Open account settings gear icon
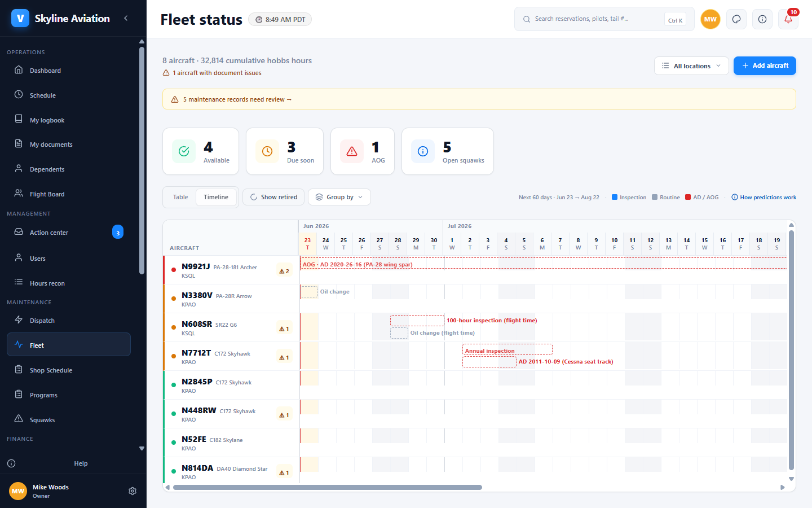The height and width of the screenshot is (508, 812). (x=133, y=491)
